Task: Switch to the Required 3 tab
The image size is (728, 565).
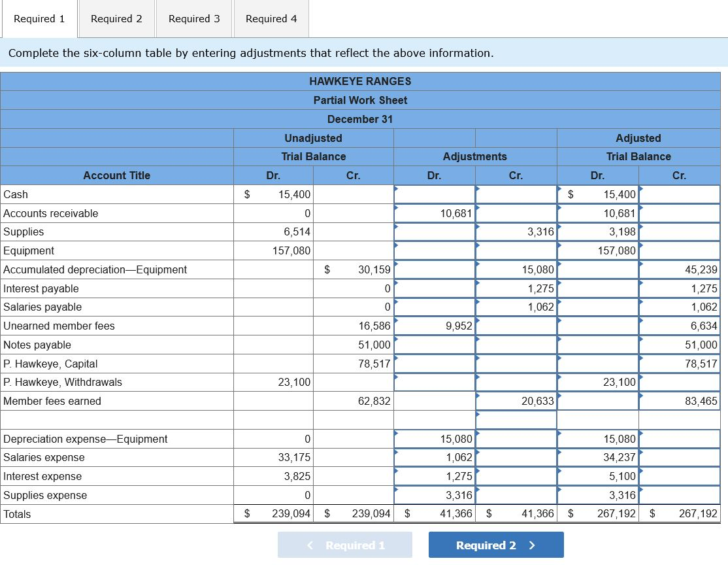Action: click(x=194, y=19)
